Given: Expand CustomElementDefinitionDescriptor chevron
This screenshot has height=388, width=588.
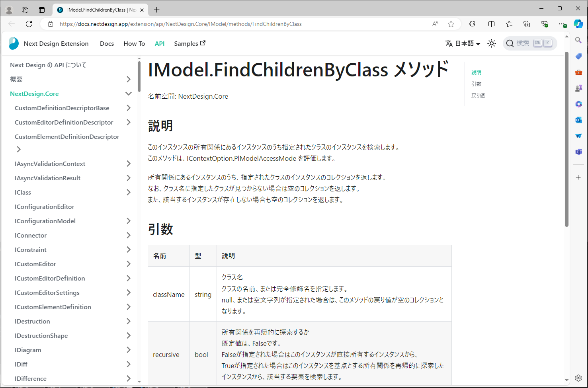Looking at the screenshot, I should [x=19, y=149].
